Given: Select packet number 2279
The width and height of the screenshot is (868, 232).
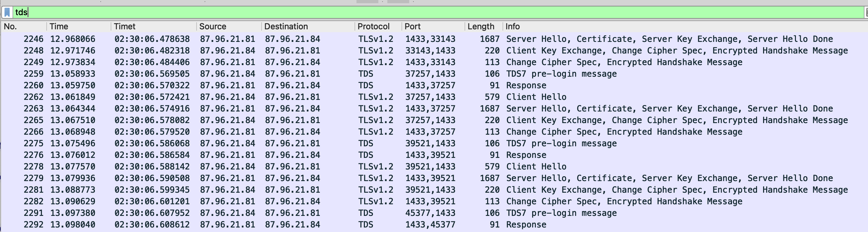Looking at the screenshot, I should 434,178.
